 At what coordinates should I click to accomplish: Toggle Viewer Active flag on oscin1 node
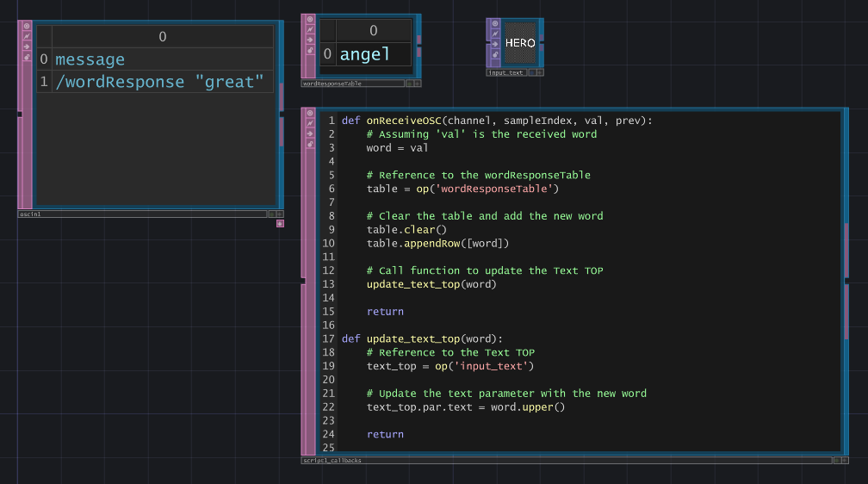coord(26,26)
